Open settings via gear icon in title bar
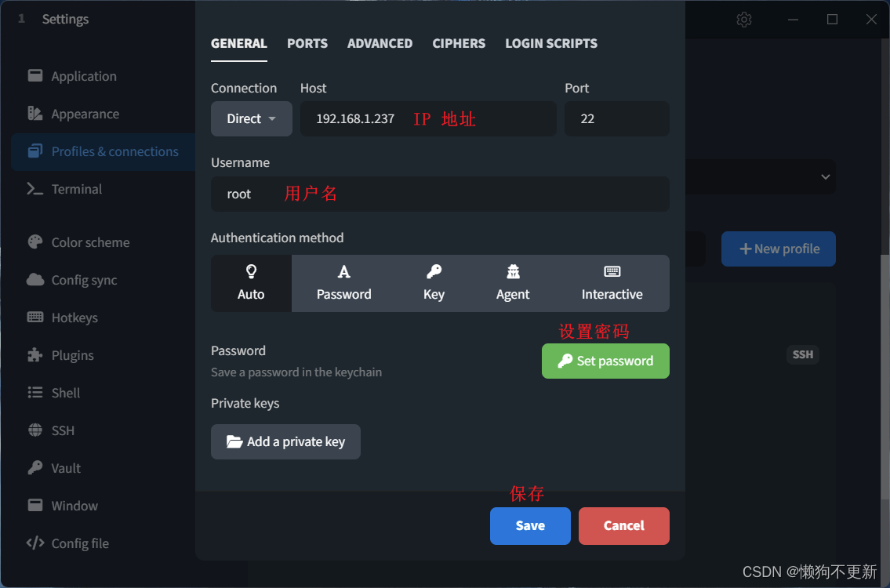Image resolution: width=890 pixels, height=588 pixels. coord(743,20)
